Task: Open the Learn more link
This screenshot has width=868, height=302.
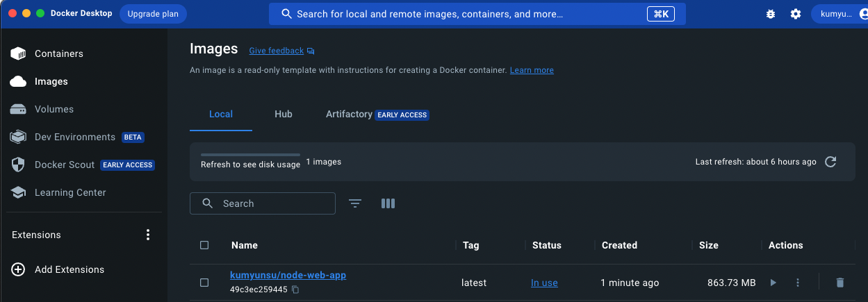Action: pyautogui.click(x=532, y=70)
